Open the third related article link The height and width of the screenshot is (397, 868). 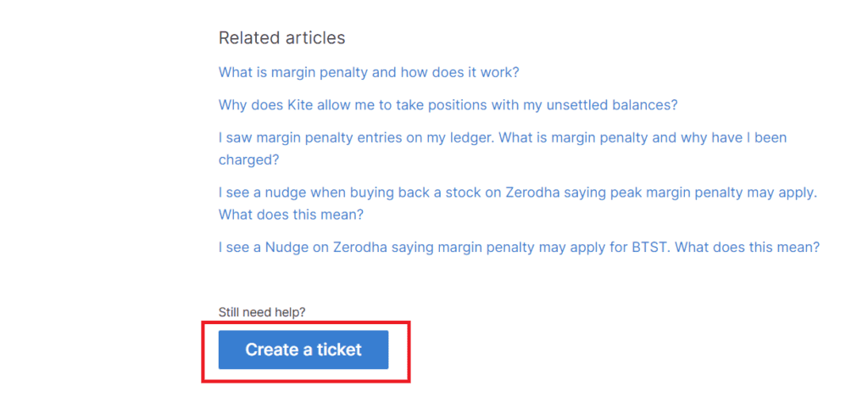pyautogui.click(x=503, y=137)
